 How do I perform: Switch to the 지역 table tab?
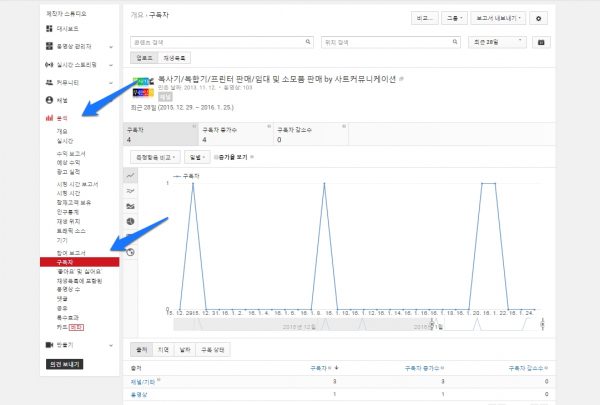click(163, 349)
